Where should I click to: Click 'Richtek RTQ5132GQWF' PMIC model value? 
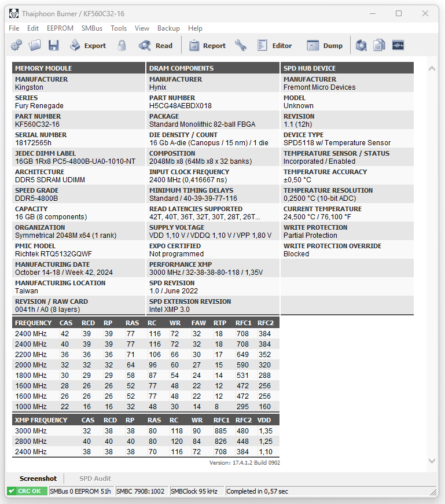(x=53, y=254)
